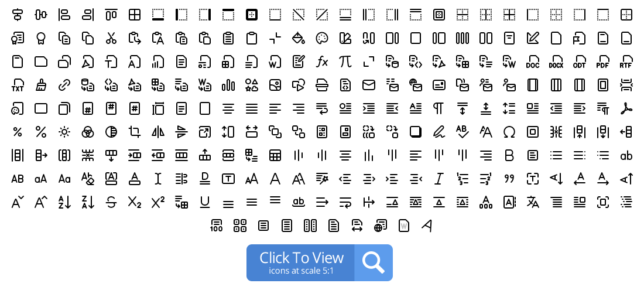Click the paint bucket fill icon
The height and width of the screenshot is (290, 644).
click(298, 38)
